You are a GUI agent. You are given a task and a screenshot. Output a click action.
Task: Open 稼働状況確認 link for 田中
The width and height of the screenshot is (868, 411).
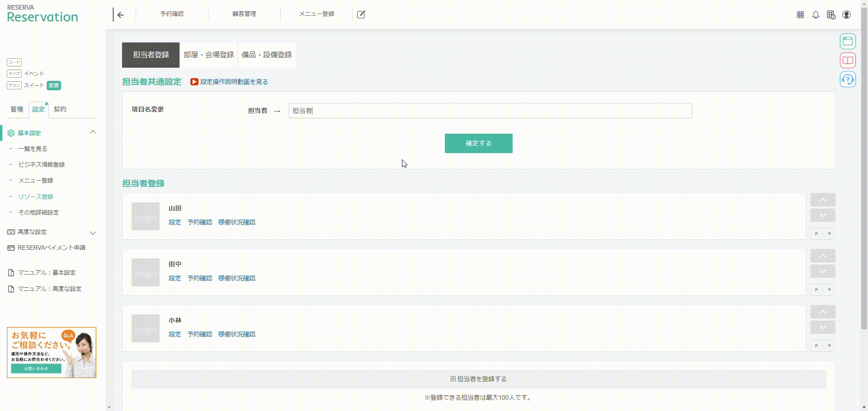[x=237, y=278]
